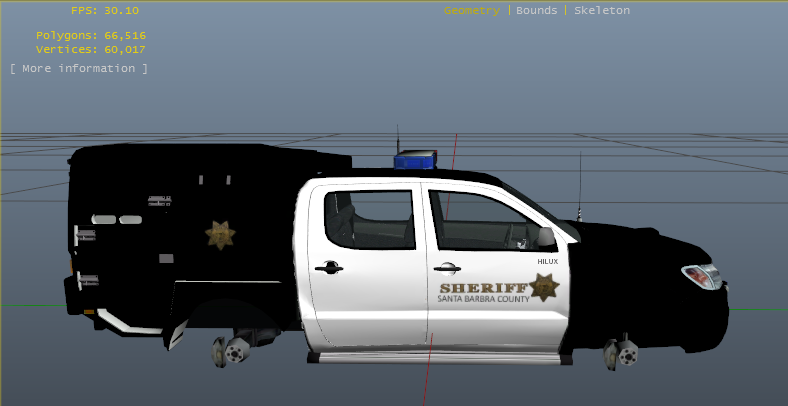The width and height of the screenshot is (788, 406).
Task: Open the Skeleton view tab
Action: tap(601, 10)
